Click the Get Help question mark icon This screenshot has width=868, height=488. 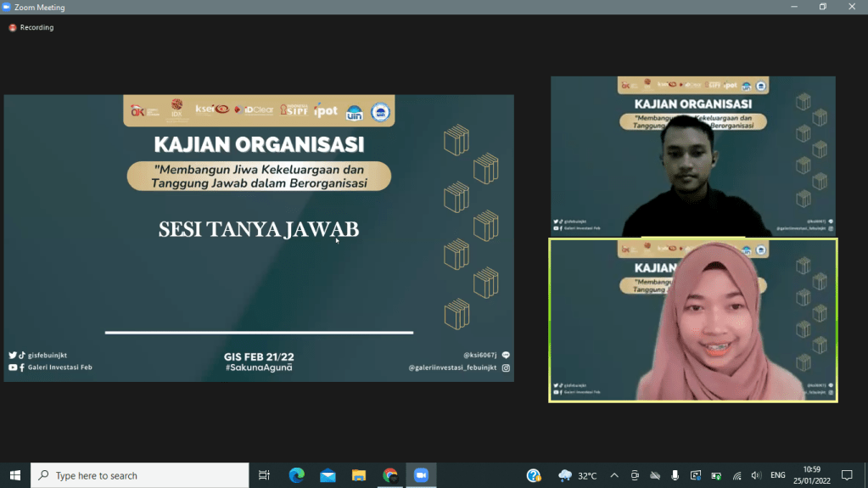534,475
